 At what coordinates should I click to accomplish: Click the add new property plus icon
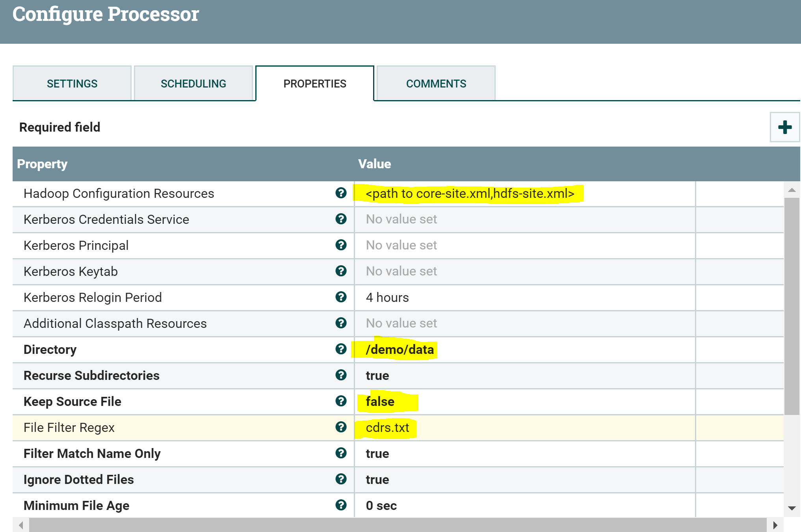coord(784,127)
